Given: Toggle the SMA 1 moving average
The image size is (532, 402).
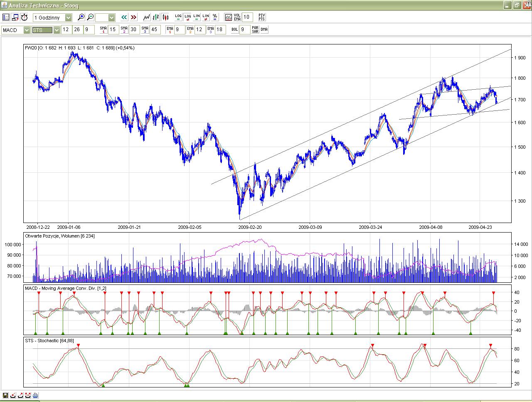Looking at the screenshot, I should (x=103, y=29).
